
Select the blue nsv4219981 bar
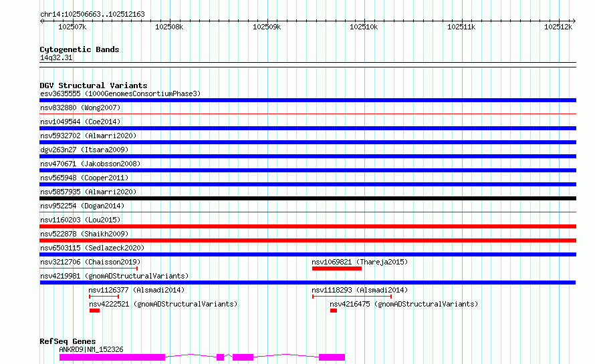308,283
